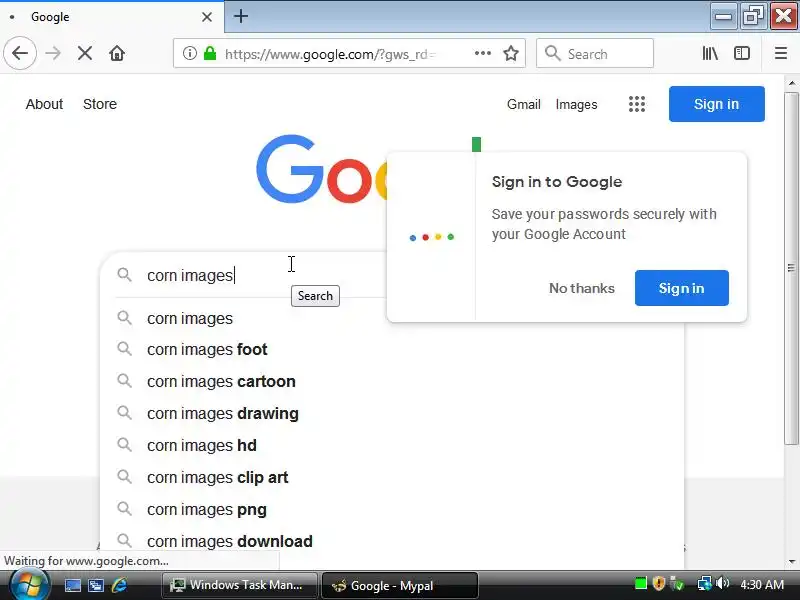Close the Google tab

(x=207, y=17)
